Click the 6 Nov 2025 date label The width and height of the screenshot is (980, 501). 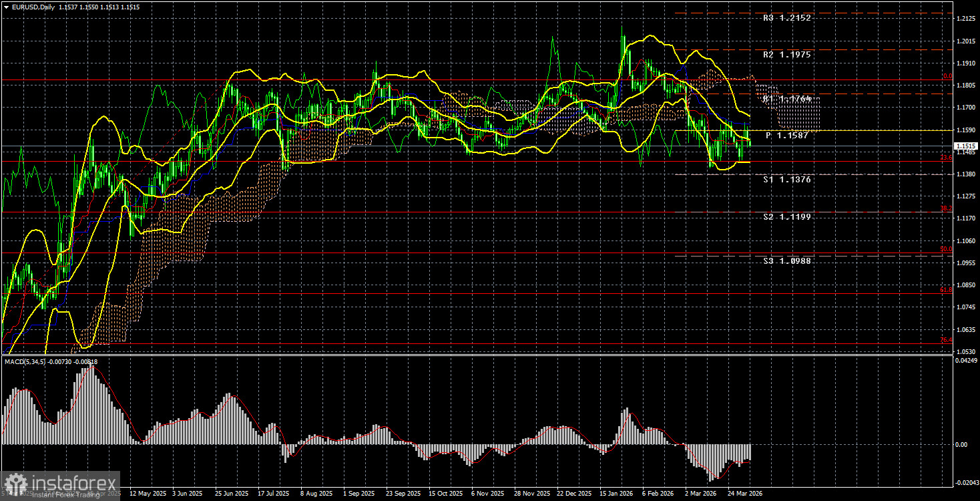click(487, 494)
